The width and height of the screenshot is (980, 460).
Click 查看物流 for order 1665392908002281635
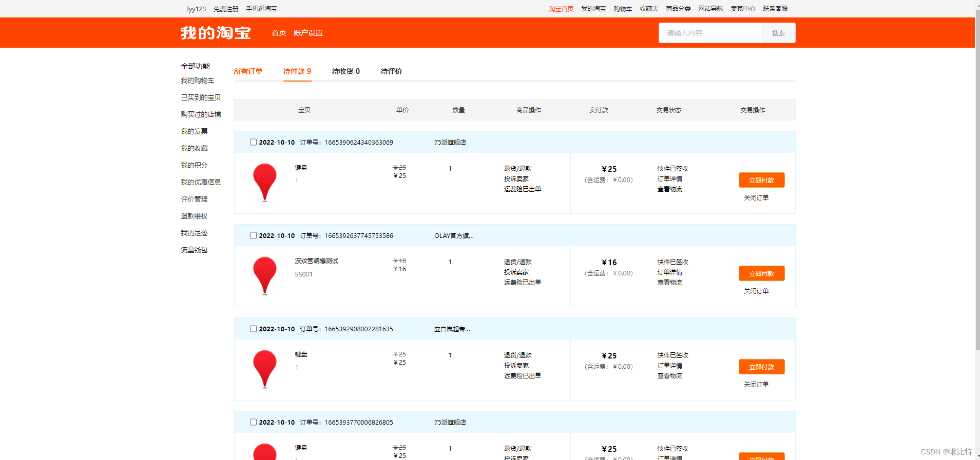670,376
